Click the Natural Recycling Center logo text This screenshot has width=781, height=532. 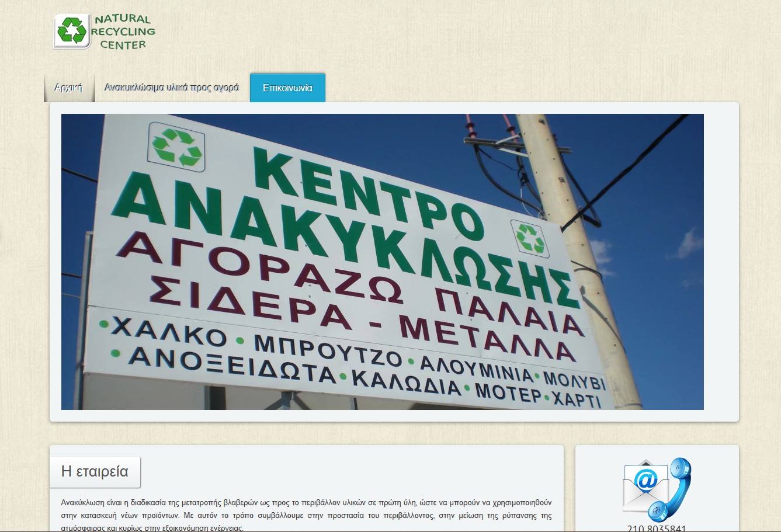(124, 32)
